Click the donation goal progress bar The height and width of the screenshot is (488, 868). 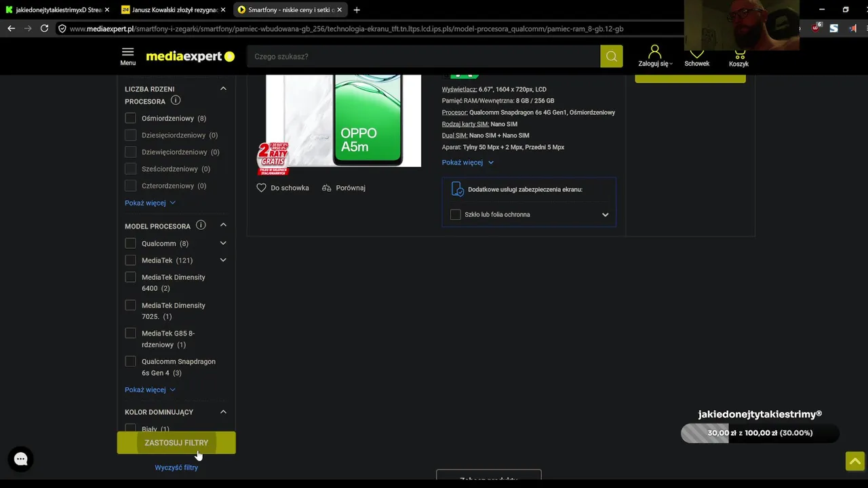(x=760, y=433)
